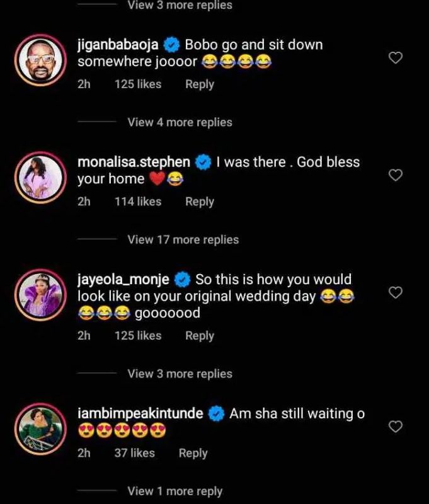This screenshot has width=429, height=504.
Task: Tap heart on iambimpeakintunde's comment
Action: [x=395, y=427]
